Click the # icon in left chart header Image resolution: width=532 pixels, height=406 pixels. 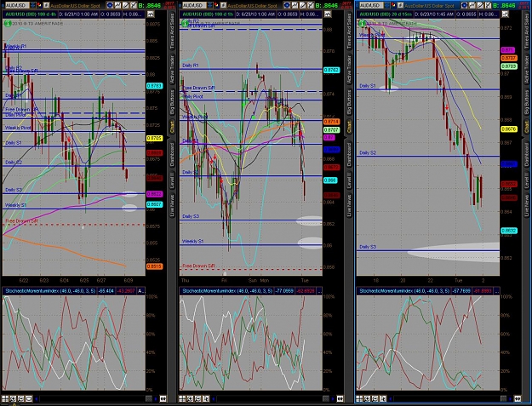pos(46,5)
